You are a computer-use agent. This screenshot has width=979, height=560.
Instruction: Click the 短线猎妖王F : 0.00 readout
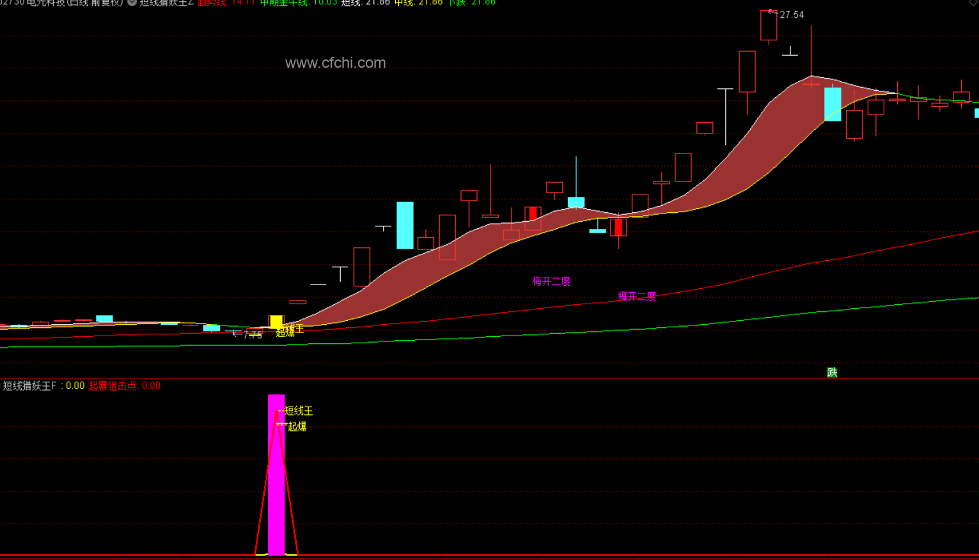pos(43,385)
